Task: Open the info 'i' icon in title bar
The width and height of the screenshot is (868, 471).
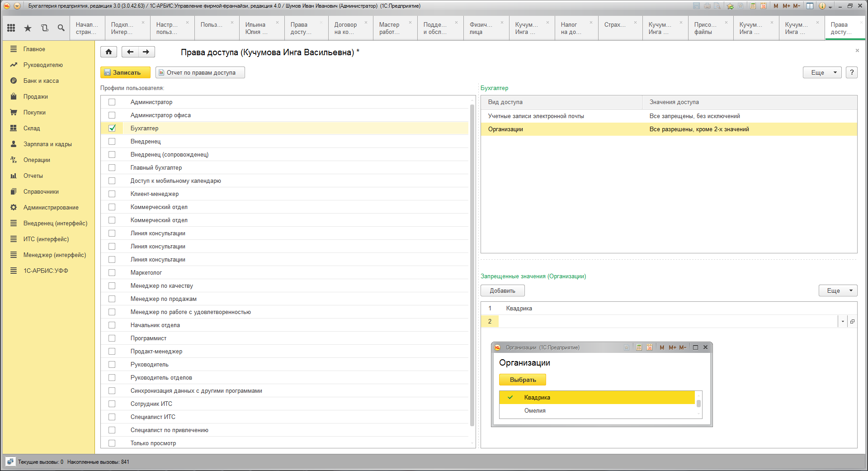Action: point(822,6)
